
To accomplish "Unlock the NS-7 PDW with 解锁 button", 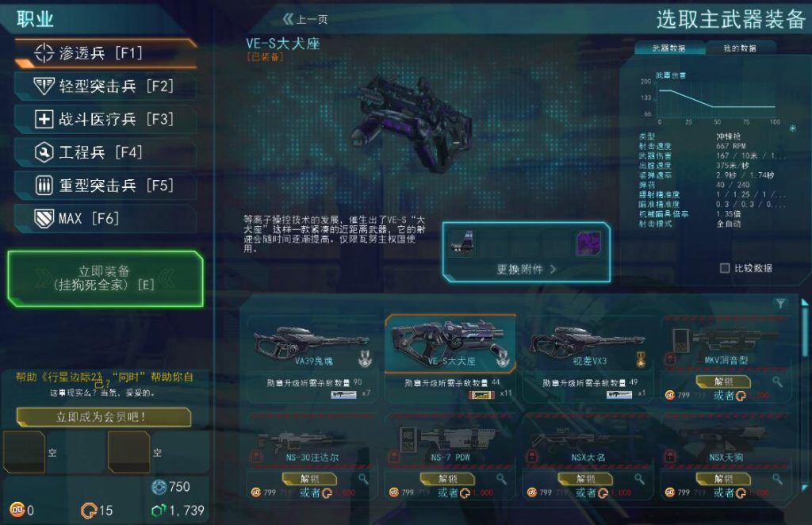I will pyautogui.click(x=447, y=479).
